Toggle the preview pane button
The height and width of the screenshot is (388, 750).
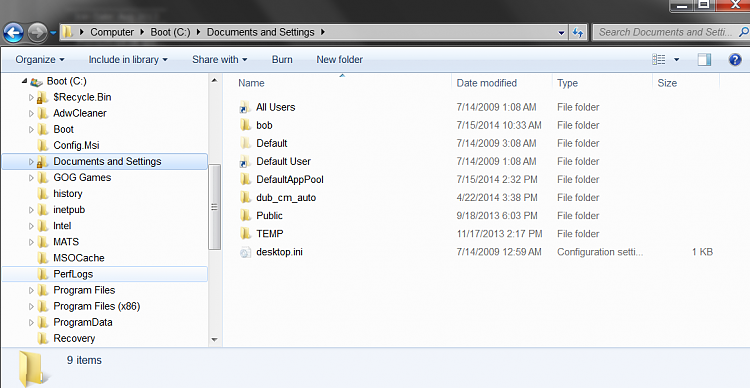coord(704,59)
